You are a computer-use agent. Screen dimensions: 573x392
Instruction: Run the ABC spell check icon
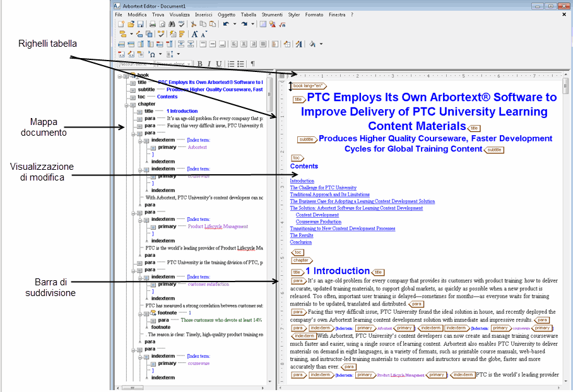(x=181, y=24)
